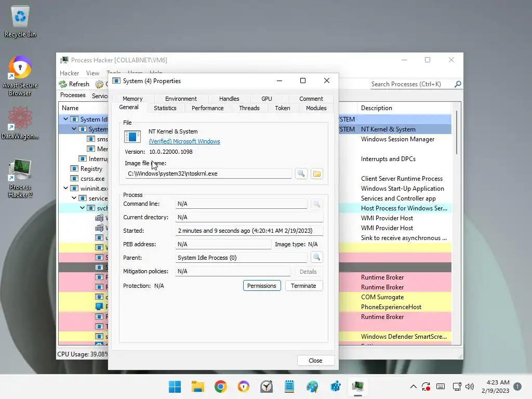Image resolution: width=532 pixels, height=399 pixels.
Task: Click the sync status icon with the red dot in the tray
Action: pos(426,387)
